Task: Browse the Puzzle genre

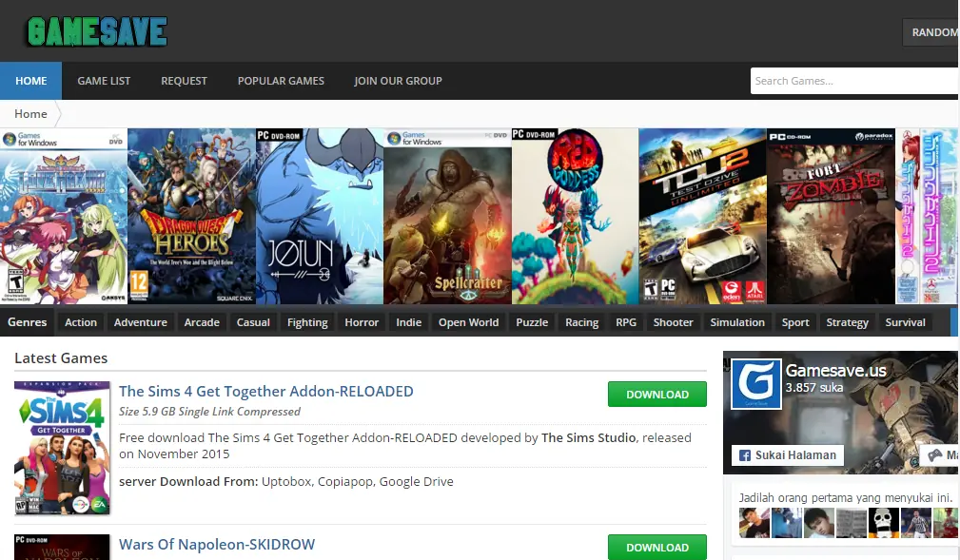Action: pos(532,322)
